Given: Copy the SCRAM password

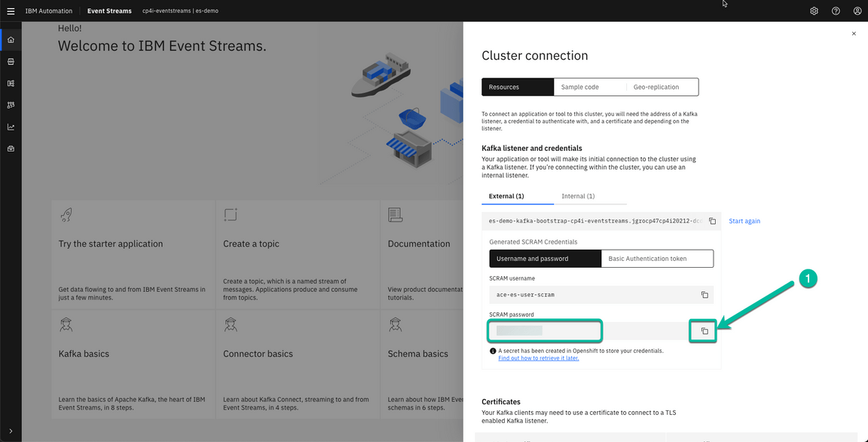Looking at the screenshot, I should pos(702,330).
